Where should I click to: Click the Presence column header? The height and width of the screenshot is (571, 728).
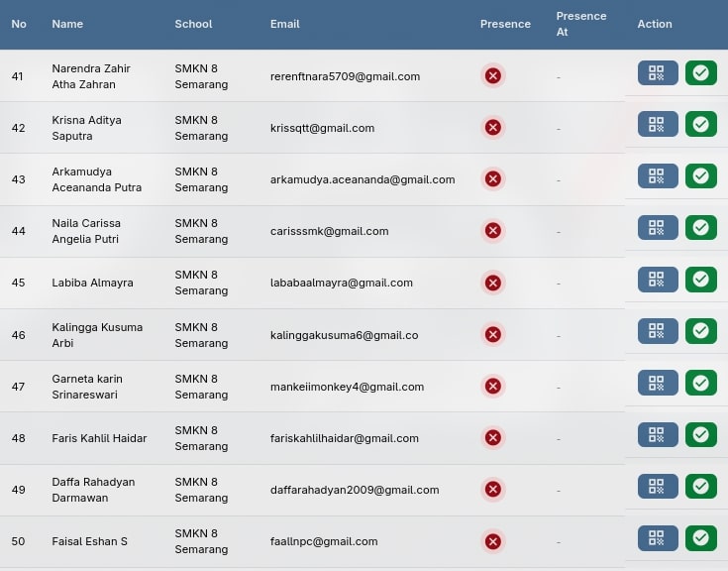coord(505,24)
